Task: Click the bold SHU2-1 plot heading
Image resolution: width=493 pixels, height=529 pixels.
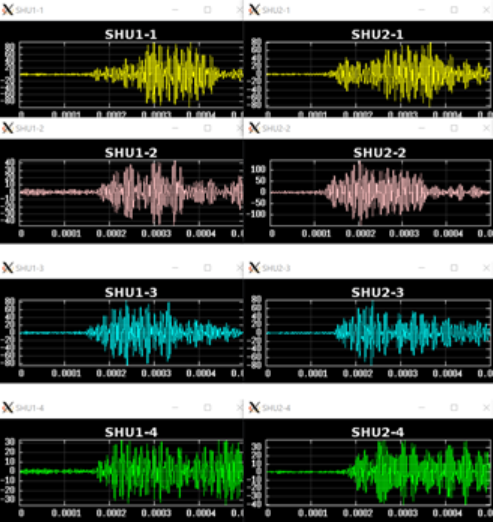Action: pos(377,34)
